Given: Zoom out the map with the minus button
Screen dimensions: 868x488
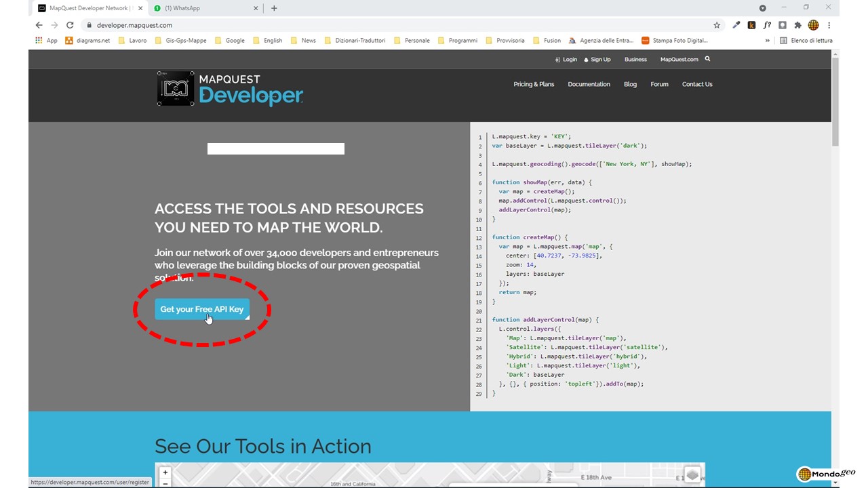Looking at the screenshot, I should (165, 483).
